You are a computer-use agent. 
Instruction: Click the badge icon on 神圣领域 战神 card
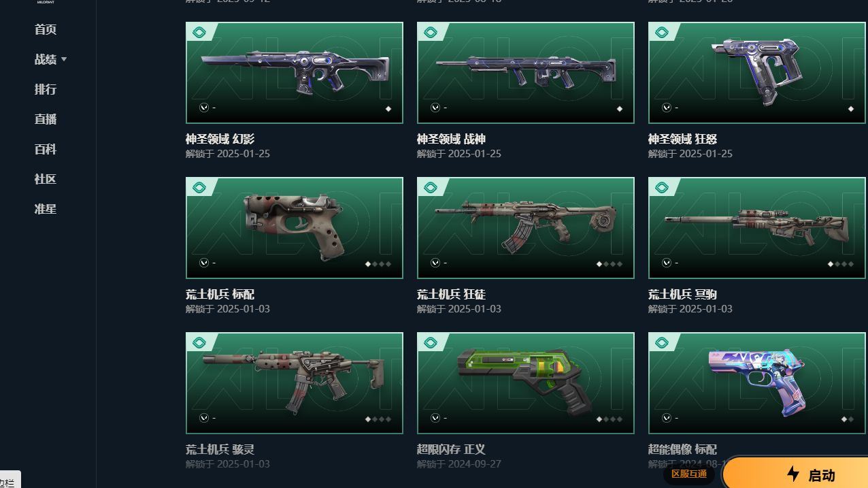pyautogui.click(x=431, y=32)
